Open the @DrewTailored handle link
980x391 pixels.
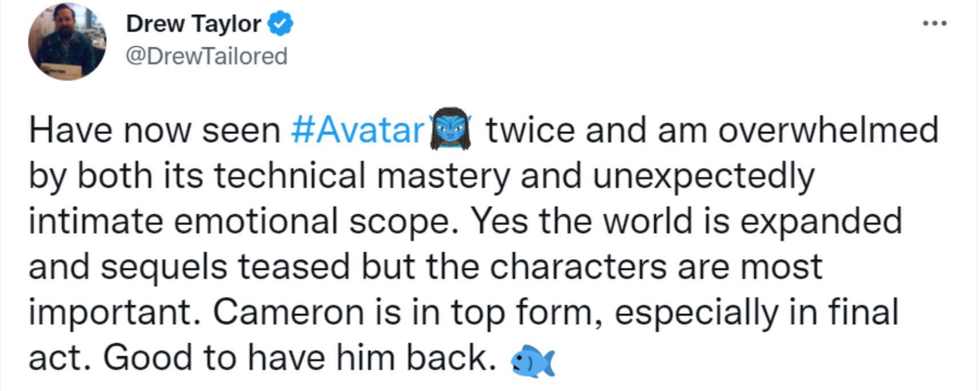206,56
